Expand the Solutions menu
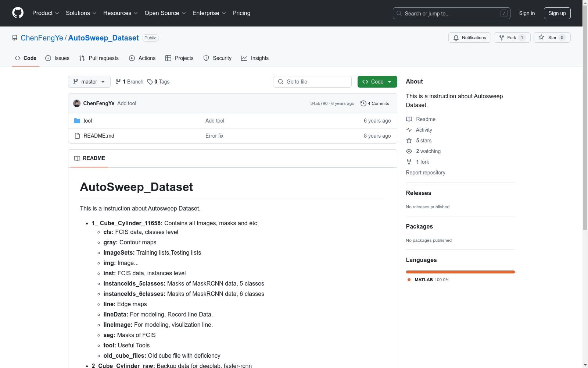Screen dimensions: 588x368 (x=81, y=13)
